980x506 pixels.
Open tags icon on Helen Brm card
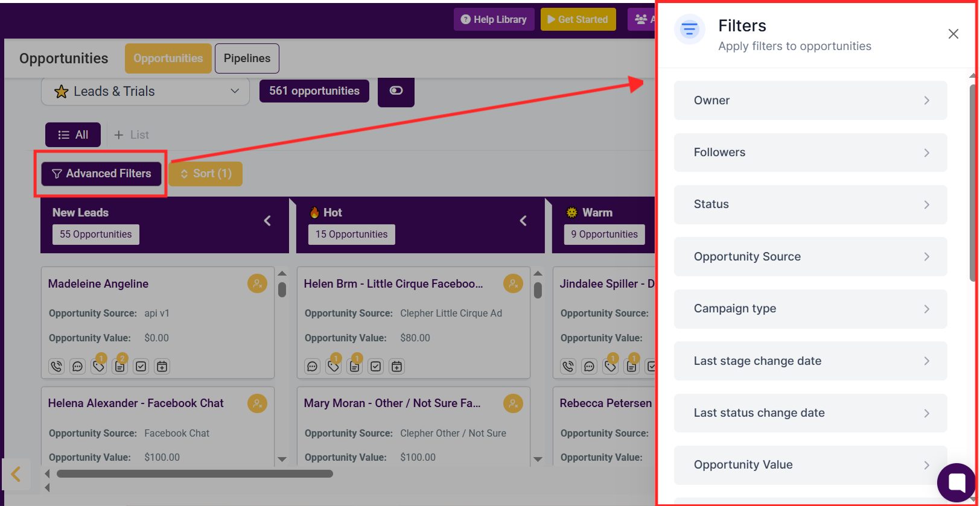(x=334, y=366)
